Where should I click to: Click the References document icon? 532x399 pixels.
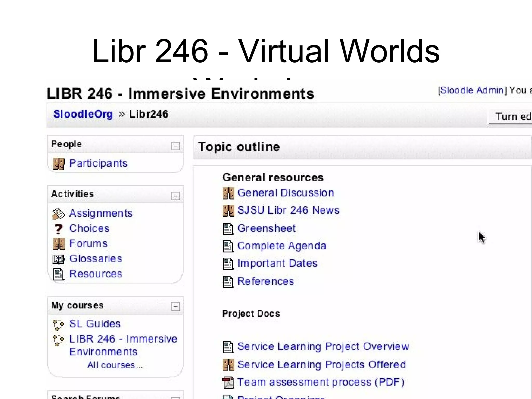pyautogui.click(x=228, y=282)
